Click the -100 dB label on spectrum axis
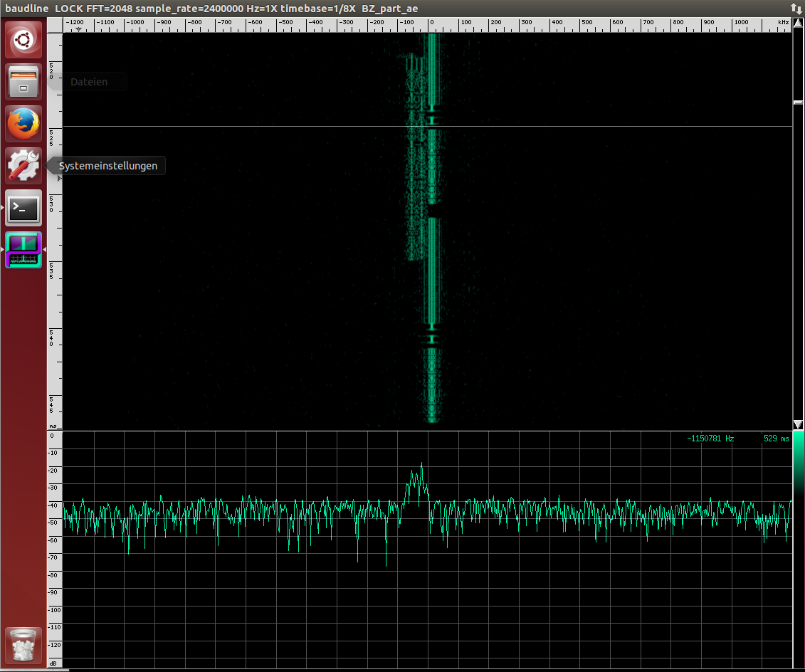This screenshot has width=805, height=672. 54,610
